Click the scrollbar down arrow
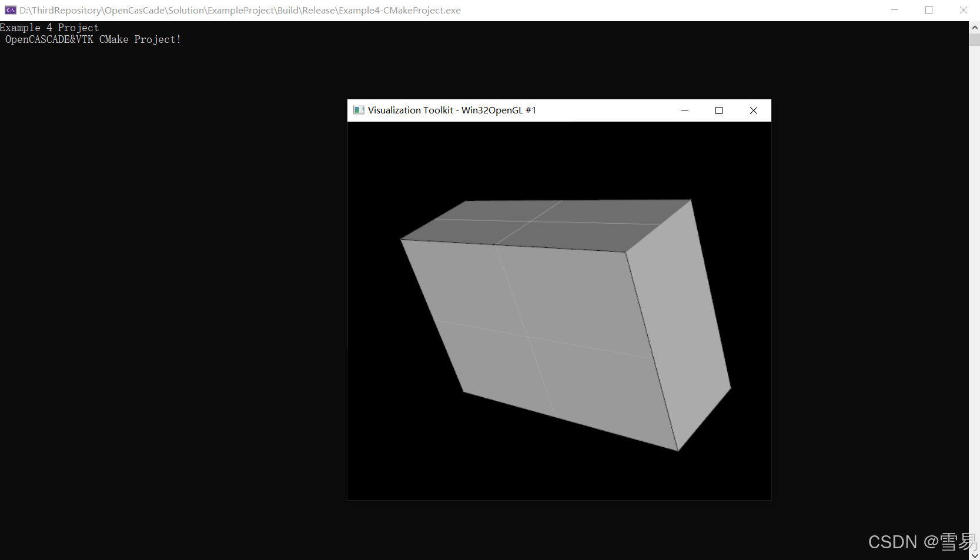Viewport: 980px width, 560px height. [974, 555]
